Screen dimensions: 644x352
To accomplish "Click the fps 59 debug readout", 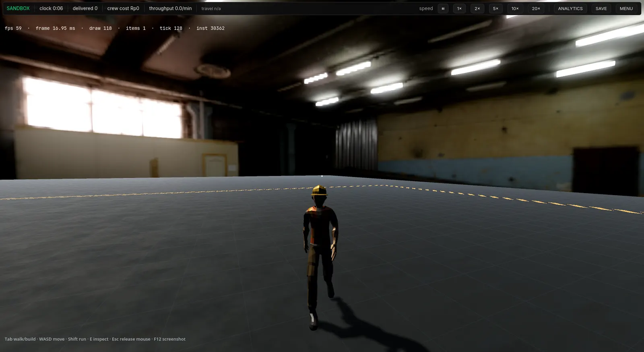I will tap(13, 28).
